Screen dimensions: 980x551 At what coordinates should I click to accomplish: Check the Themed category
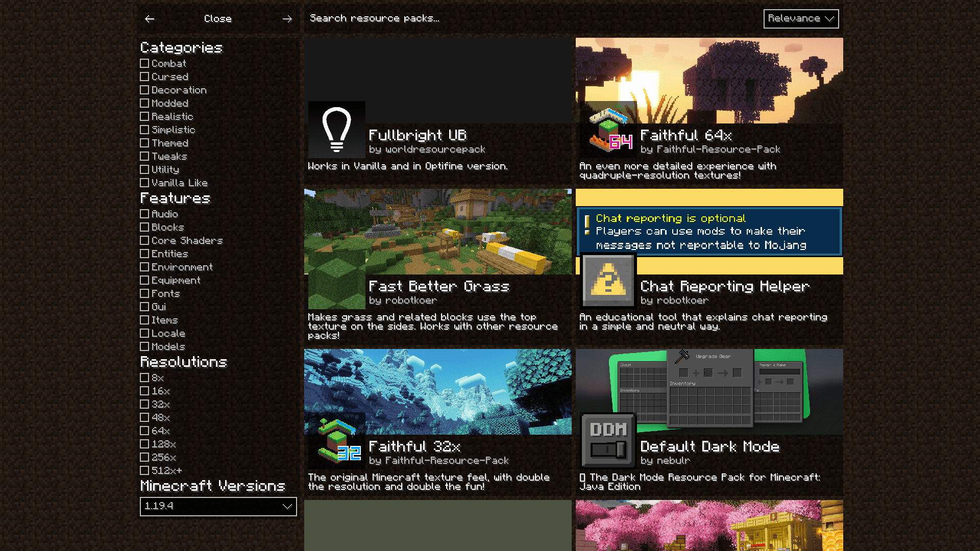144,143
